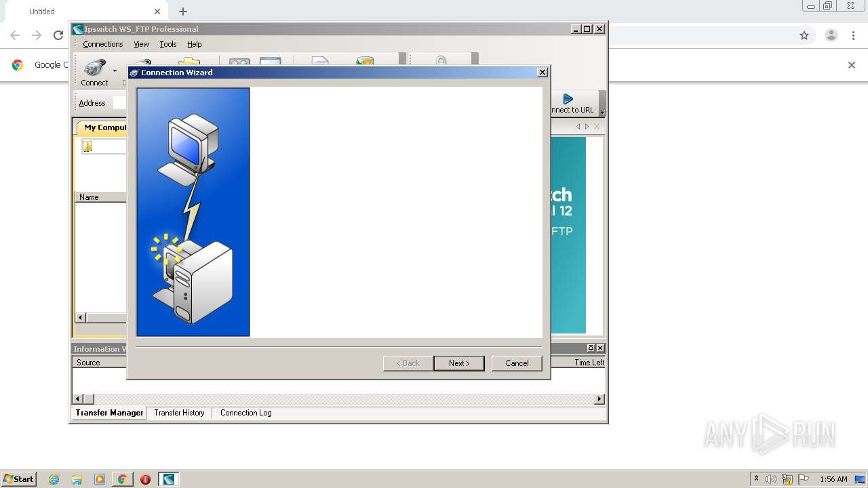This screenshot has height=488, width=868.
Task: Click the WS_FTP title bar app icon
Action: click(x=79, y=29)
